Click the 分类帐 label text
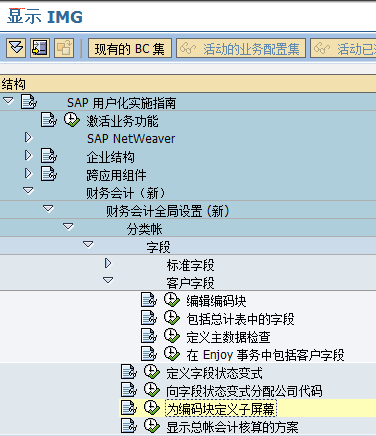This screenshot has height=436, width=376. (144, 229)
